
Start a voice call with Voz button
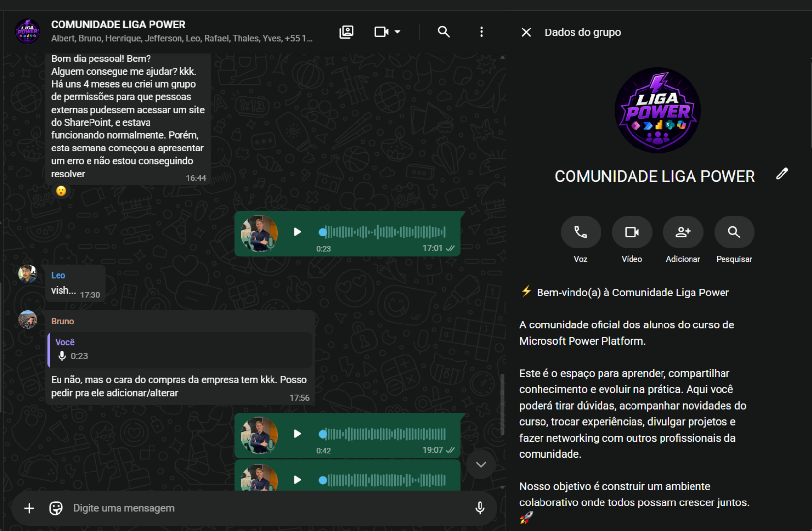point(581,232)
